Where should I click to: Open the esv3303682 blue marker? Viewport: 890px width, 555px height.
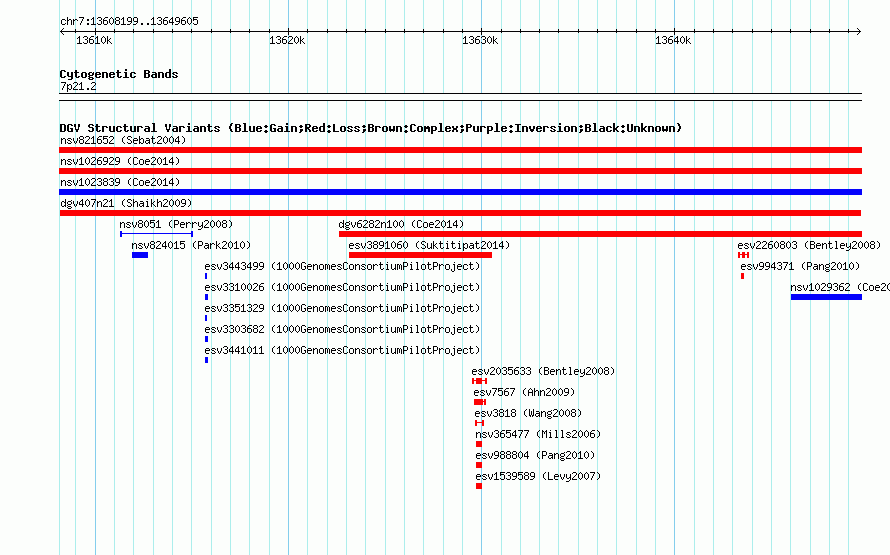pos(207,339)
